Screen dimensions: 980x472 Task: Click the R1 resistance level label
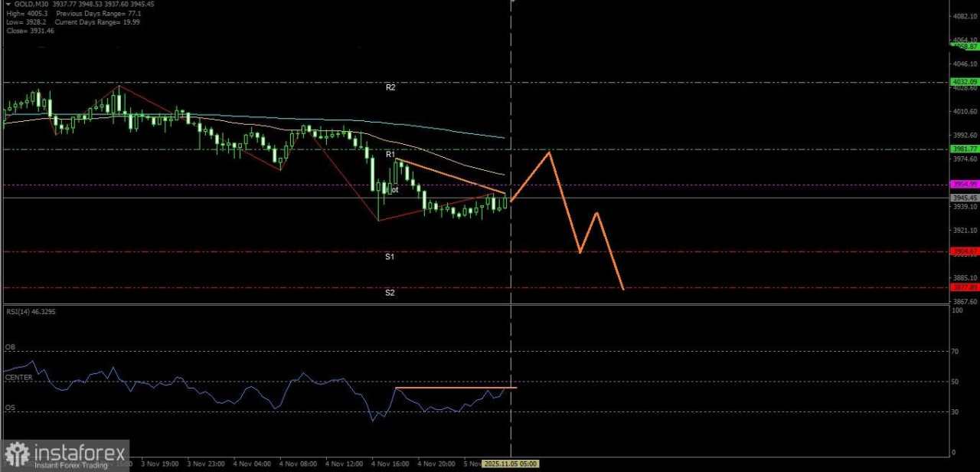(390, 154)
